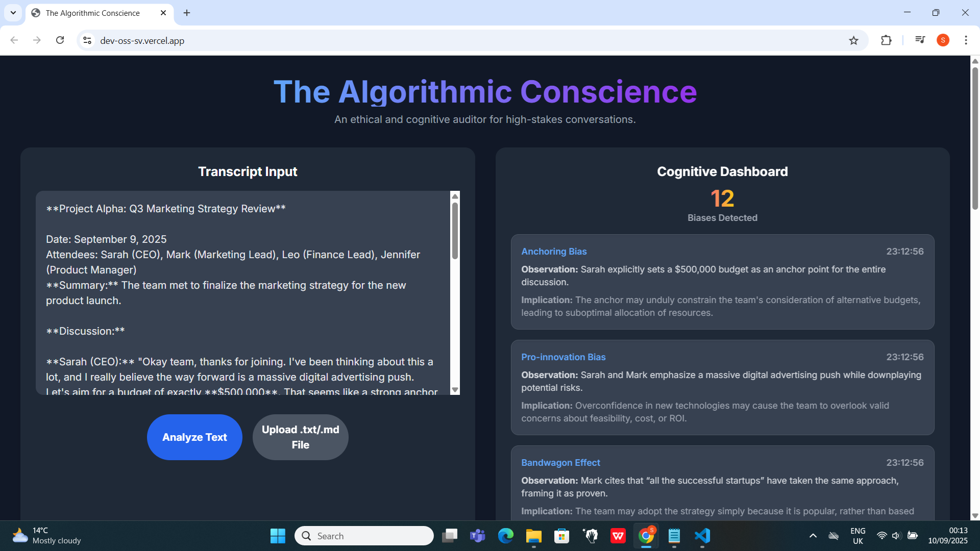This screenshot has width=980, height=551.
Task: Click the page vertical scrollbar thumb
Action: coord(975,138)
